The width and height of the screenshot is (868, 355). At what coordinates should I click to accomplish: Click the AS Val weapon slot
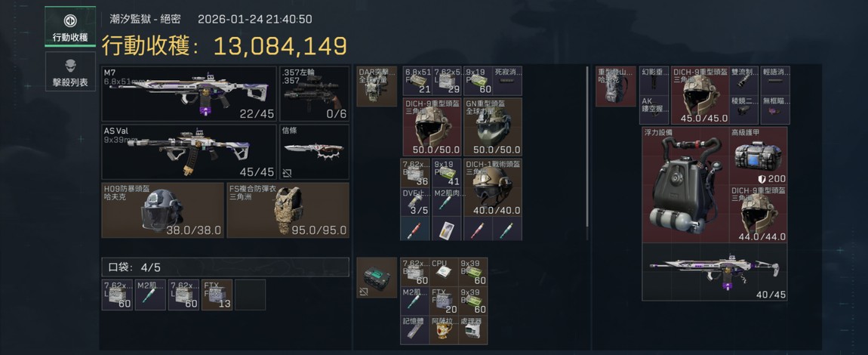tap(189, 152)
